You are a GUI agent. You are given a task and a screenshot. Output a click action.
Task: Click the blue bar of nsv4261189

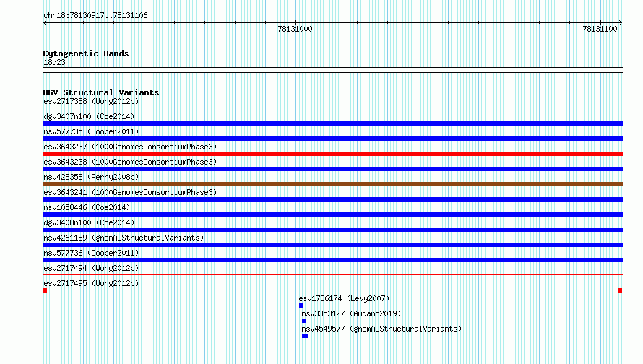[332, 245]
